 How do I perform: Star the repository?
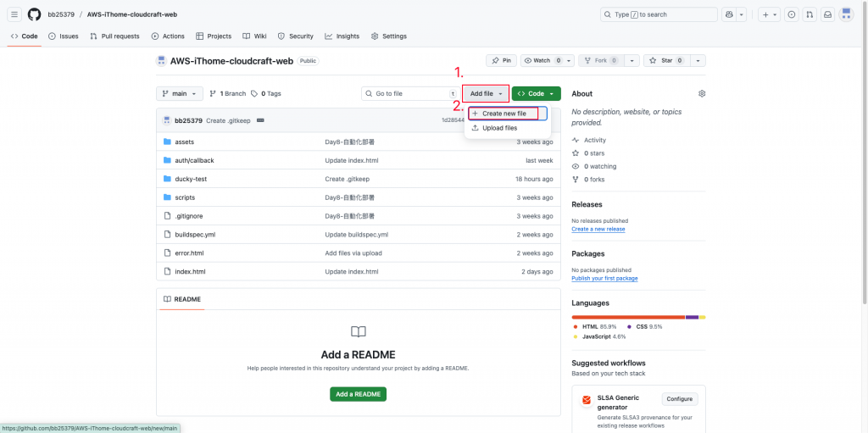[666, 60]
